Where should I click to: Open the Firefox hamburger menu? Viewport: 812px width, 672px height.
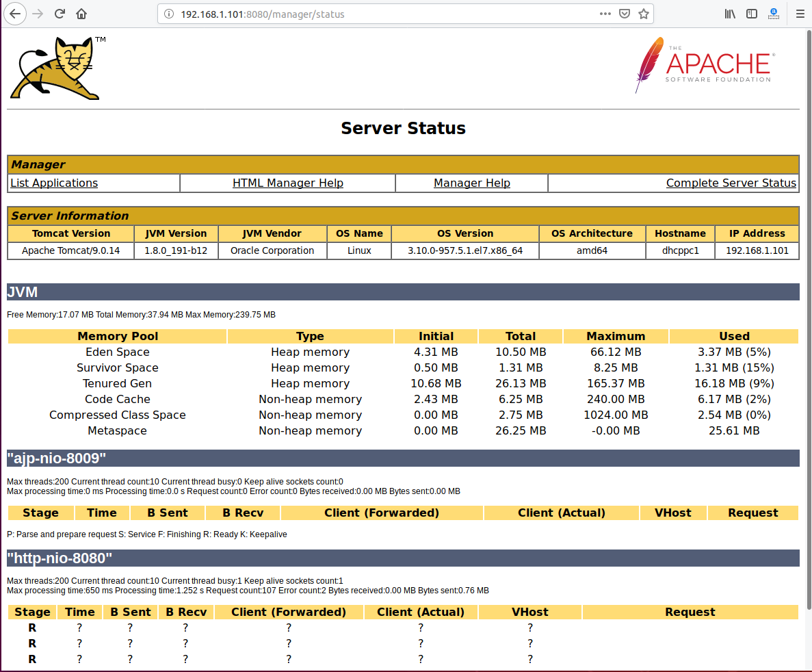pyautogui.click(x=800, y=14)
